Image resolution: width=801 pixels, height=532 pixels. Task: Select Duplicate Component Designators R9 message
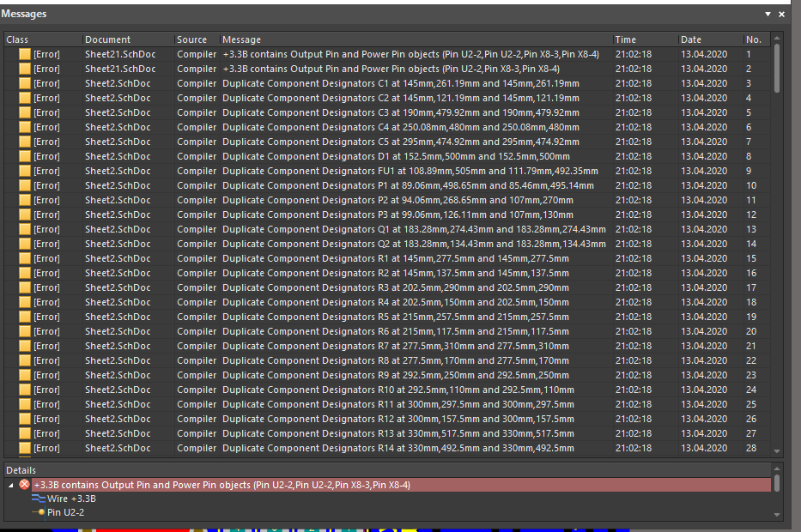point(388,375)
